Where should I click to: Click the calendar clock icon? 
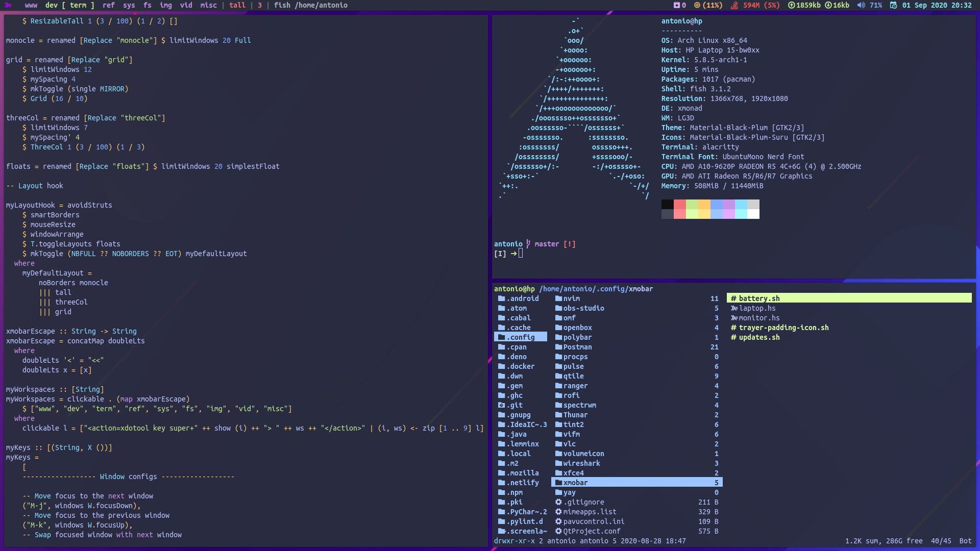(893, 5)
